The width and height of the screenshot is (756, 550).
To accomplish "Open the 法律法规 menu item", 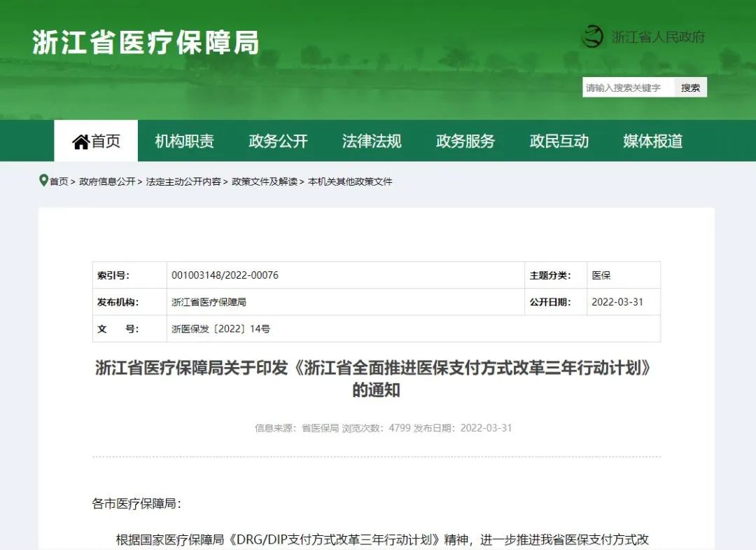I will [371, 141].
